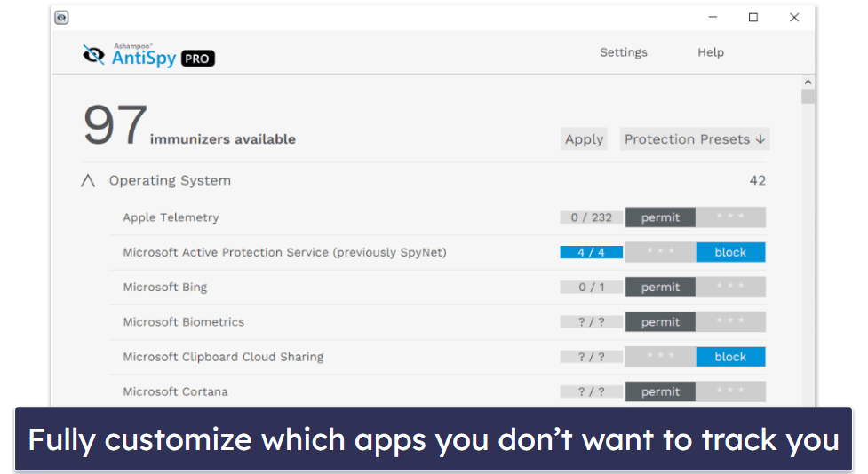This screenshot has height=474, width=868.
Task: Click the scrollbar up arrow
Action: point(808,82)
